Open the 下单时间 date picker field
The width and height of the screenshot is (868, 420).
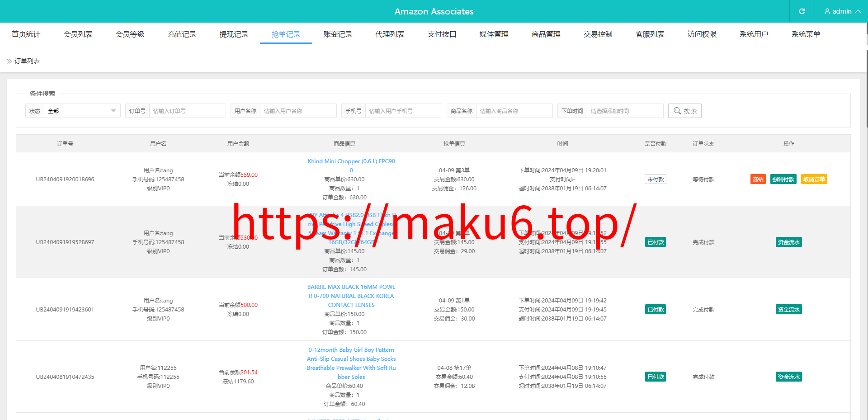pos(625,111)
